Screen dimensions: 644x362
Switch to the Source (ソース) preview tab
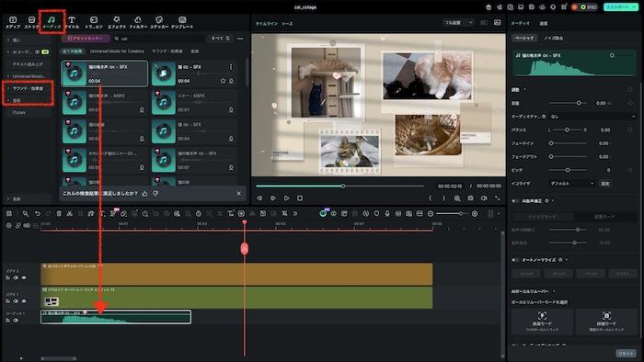(287, 24)
